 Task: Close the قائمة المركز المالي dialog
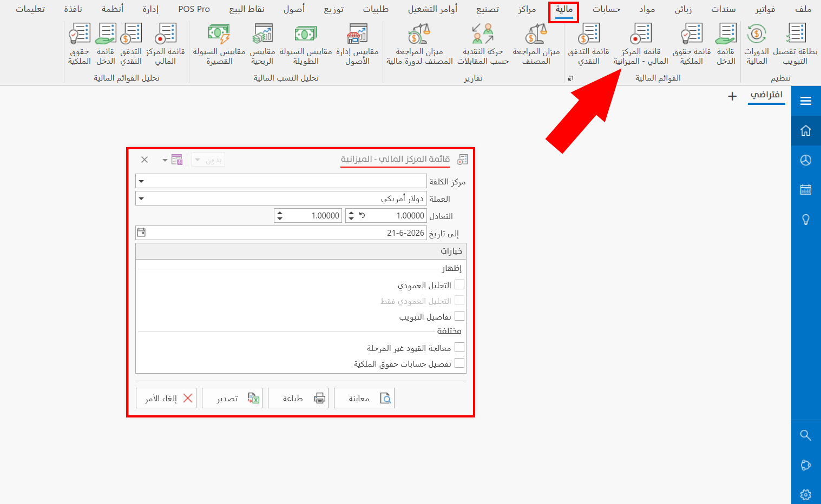pos(145,160)
